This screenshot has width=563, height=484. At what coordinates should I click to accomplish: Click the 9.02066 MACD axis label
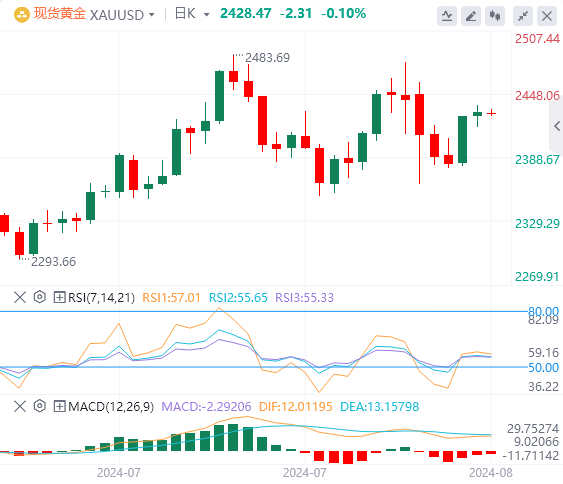(x=536, y=442)
